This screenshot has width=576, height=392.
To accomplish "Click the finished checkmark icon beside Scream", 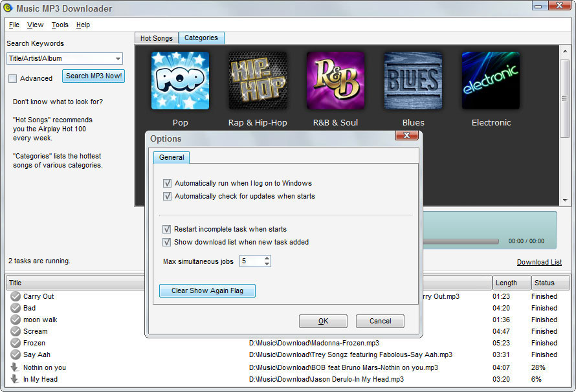I will point(16,331).
